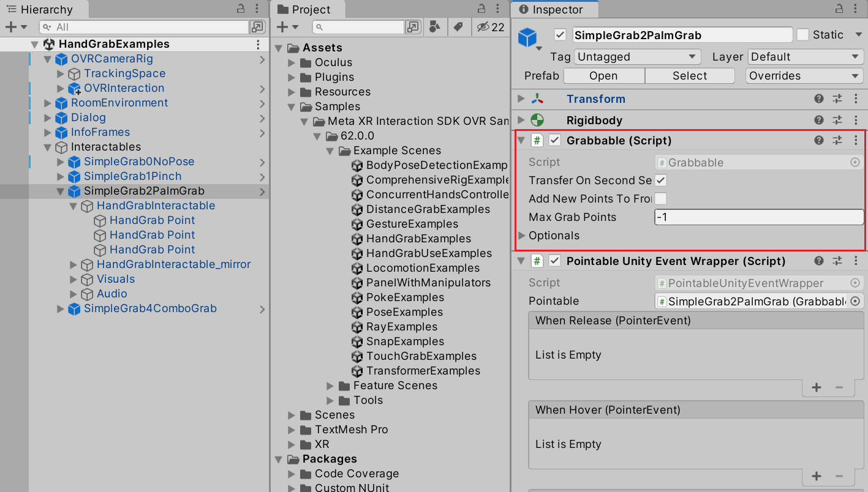Add entry to When Release event list
This screenshot has width=868, height=492.
817,387
